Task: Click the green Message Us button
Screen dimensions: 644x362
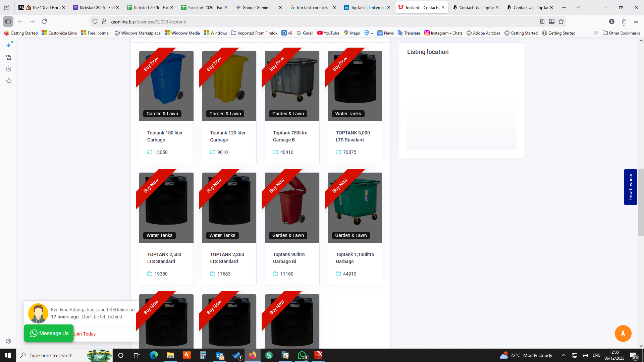Action: pos(49,333)
